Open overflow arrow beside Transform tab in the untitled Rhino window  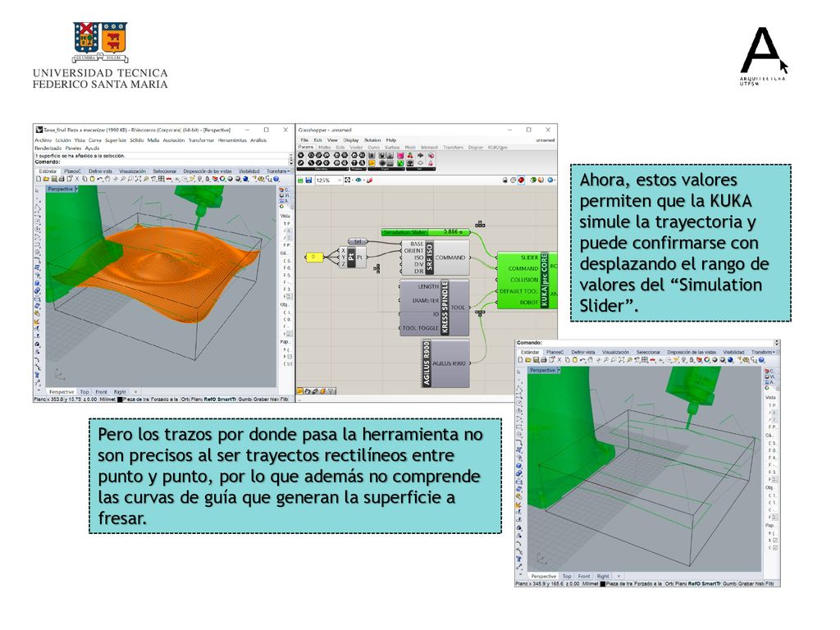pyautogui.click(x=774, y=352)
